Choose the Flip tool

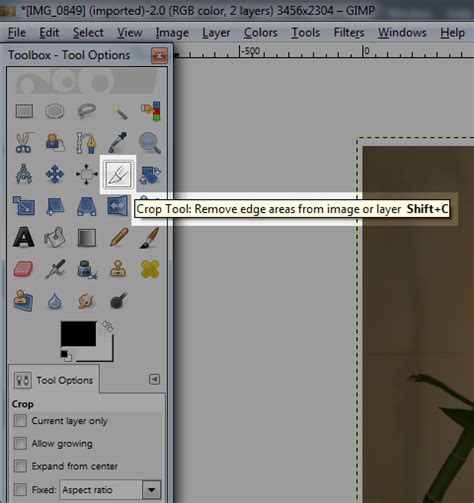117,206
